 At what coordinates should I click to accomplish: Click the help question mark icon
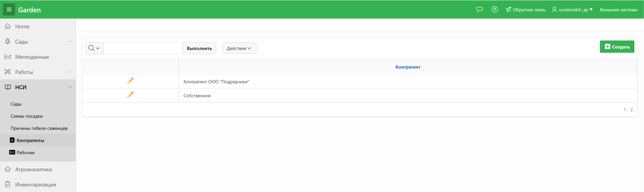[494, 9]
